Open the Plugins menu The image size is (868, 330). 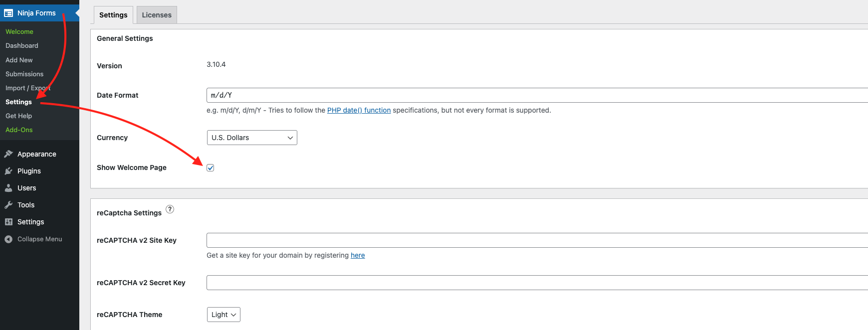pyautogui.click(x=29, y=171)
